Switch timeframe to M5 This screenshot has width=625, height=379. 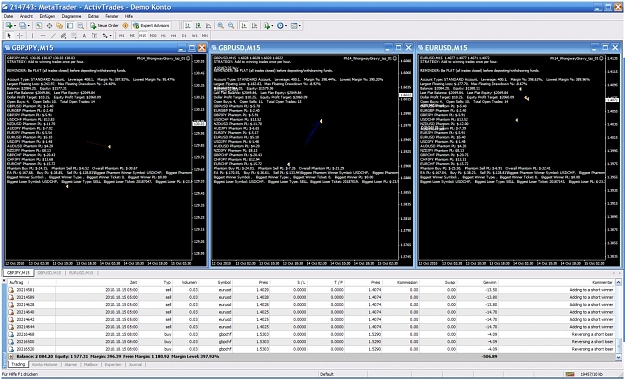coord(132,35)
